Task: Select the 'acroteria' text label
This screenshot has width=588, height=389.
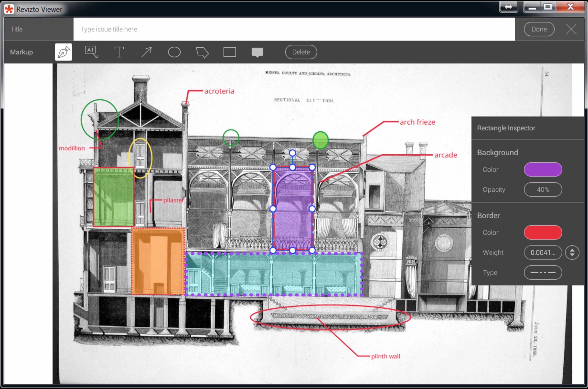Action: [x=219, y=91]
